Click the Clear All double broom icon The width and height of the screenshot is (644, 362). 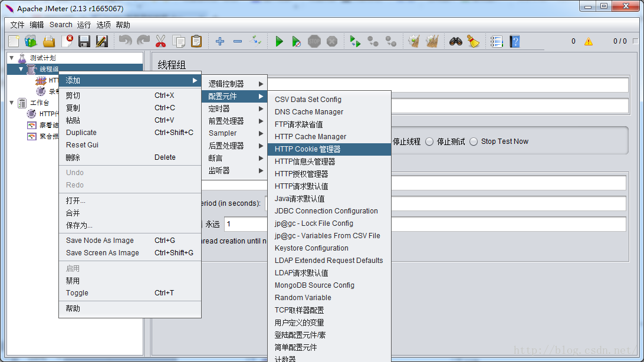(x=432, y=41)
